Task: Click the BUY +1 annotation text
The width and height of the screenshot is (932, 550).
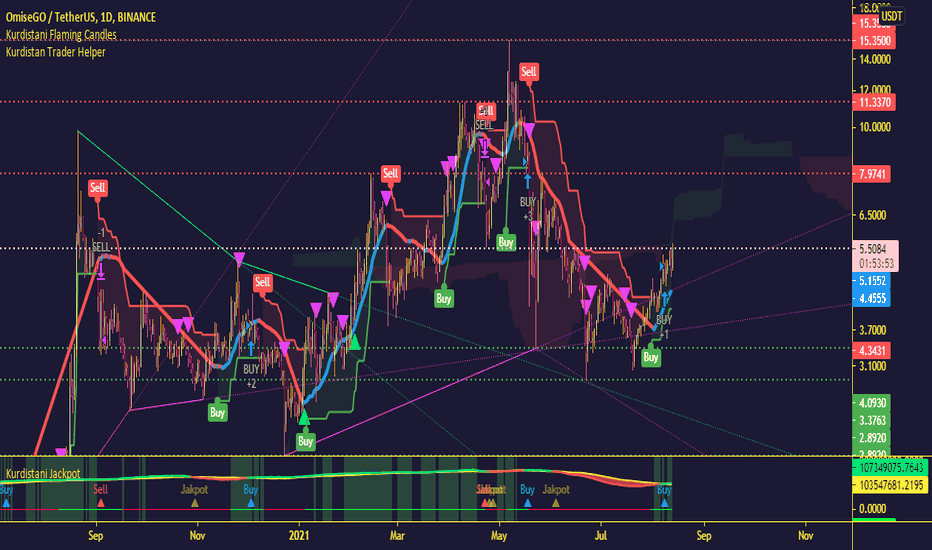Action: pos(664,327)
